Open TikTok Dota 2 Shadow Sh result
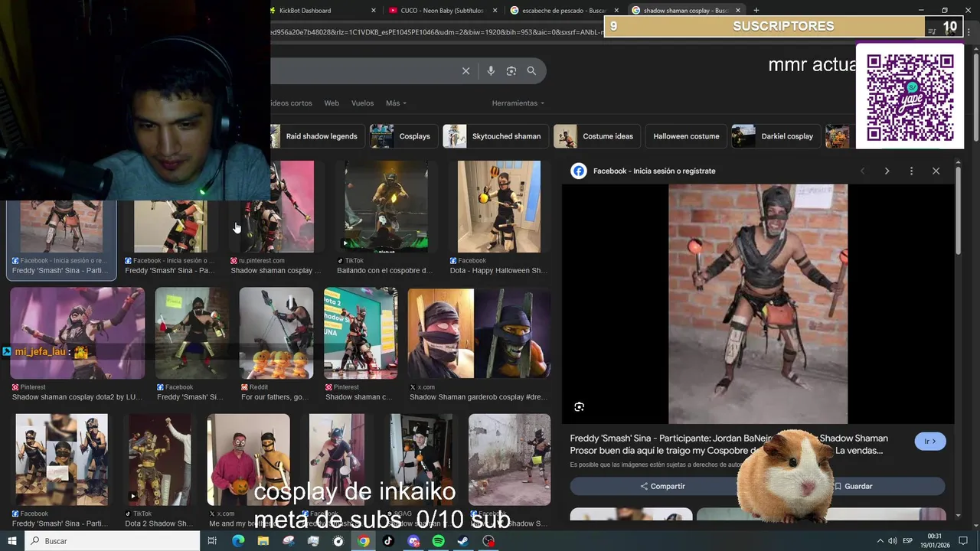 point(159,471)
